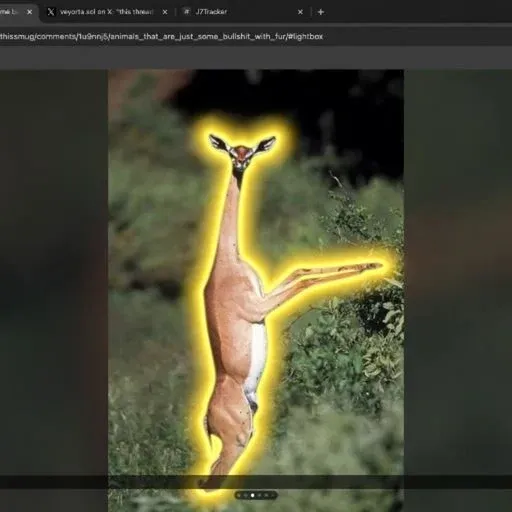The width and height of the screenshot is (512, 512).
Task: Select the dot just after the active dot
Action: (x=259, y=495)
